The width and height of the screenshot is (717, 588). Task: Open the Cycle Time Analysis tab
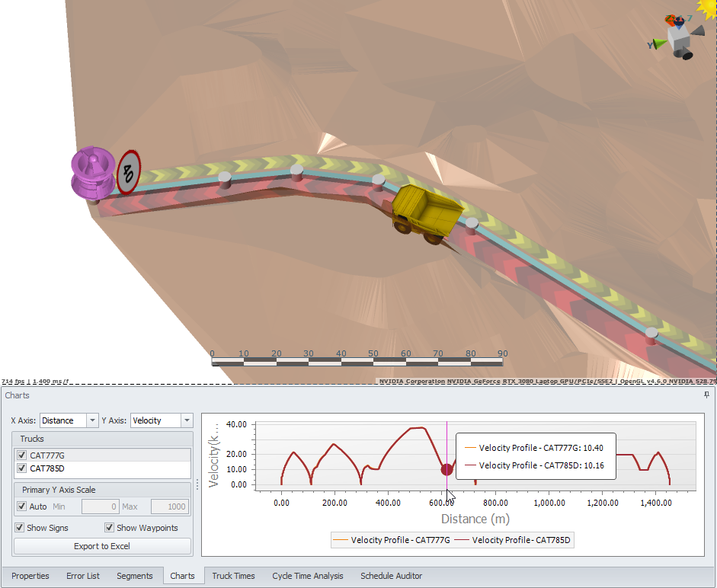coord(308,576)
